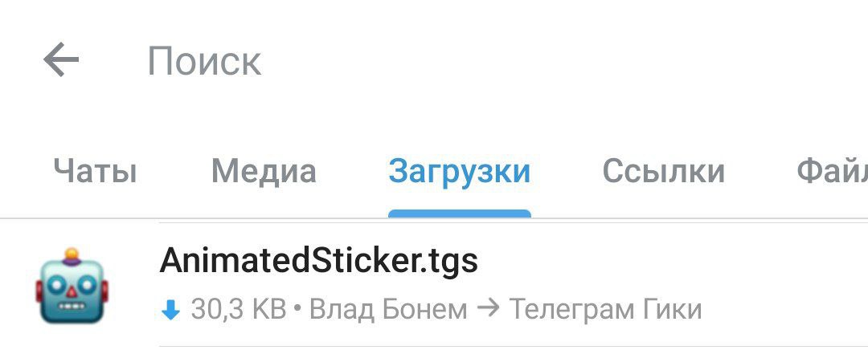Tap the Телеграм Гики chat name
The width and height of the screenshot is (868, 354).
click(605, 310)
